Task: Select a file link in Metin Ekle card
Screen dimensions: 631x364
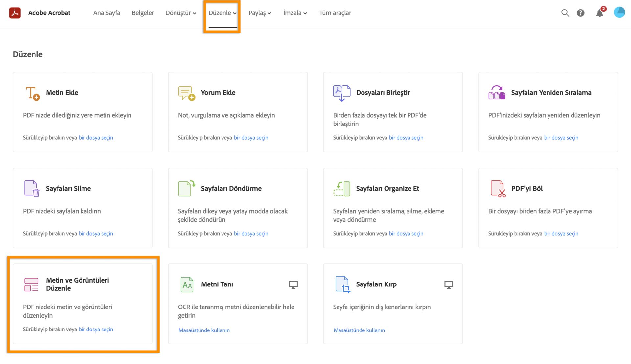Action: click(96, 138)
